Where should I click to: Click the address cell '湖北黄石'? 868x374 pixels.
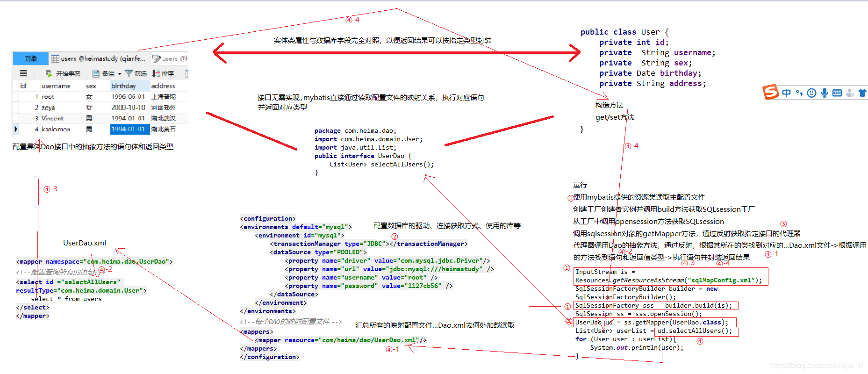[169, 129]
